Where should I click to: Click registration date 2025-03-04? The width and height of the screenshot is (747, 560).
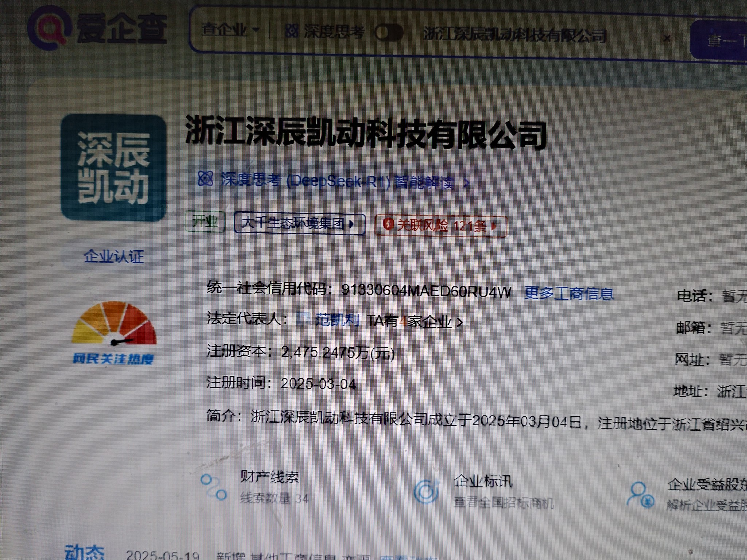pyautogui.click(x=318, y=384)
